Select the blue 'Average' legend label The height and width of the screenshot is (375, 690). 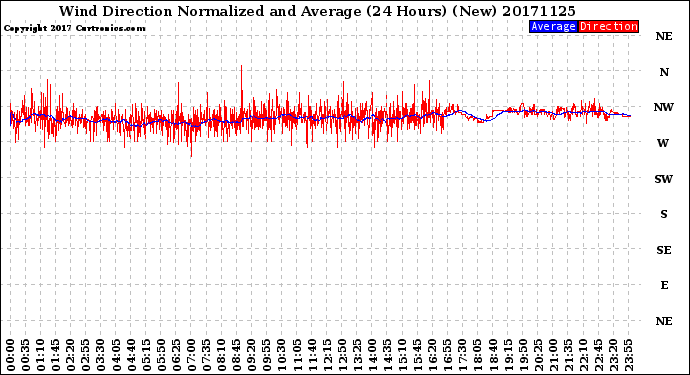553,26
